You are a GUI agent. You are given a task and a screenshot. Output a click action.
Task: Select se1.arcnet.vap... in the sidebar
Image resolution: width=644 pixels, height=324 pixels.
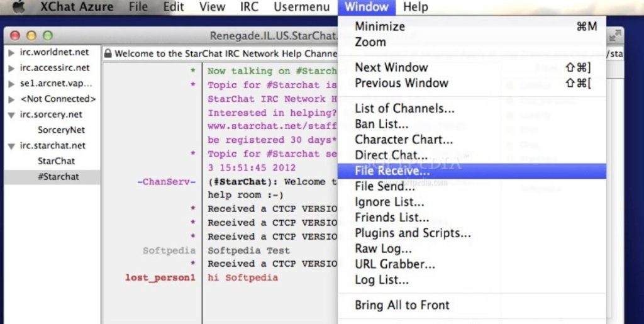56,84
